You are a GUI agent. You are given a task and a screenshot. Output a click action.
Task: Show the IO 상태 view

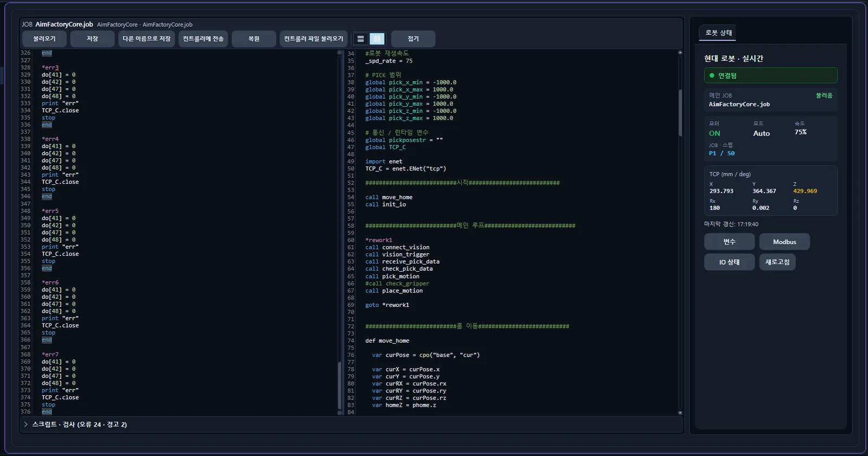tap(729, 262)
